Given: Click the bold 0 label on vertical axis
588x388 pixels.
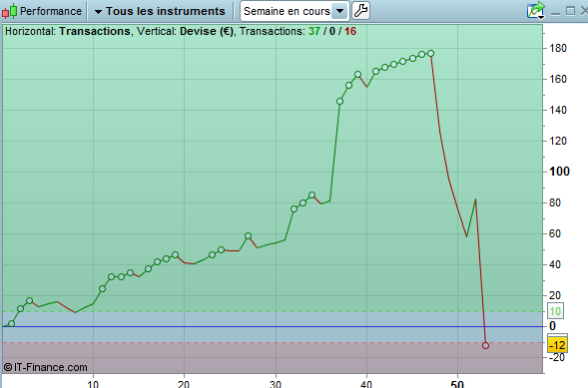Looking at the screenshot, I should (x=552, y=326).
